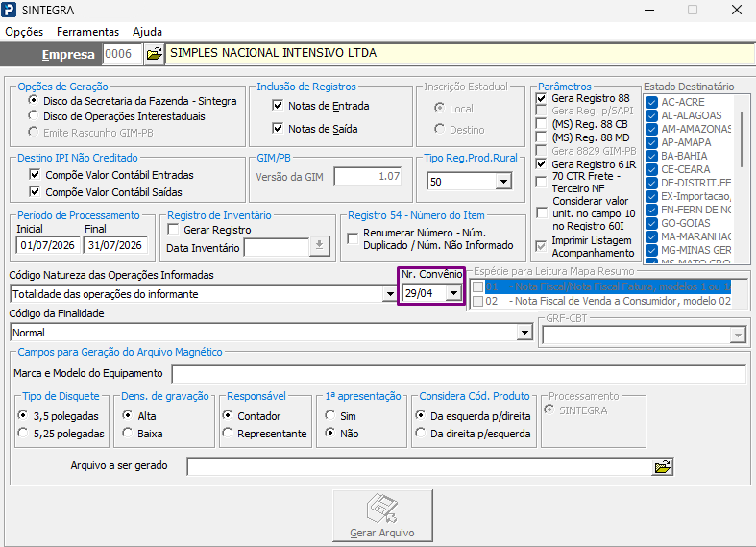Toggle Renumerar Número do item checkbox
Screen dimensions: 756x547
[x=353, y=238]
